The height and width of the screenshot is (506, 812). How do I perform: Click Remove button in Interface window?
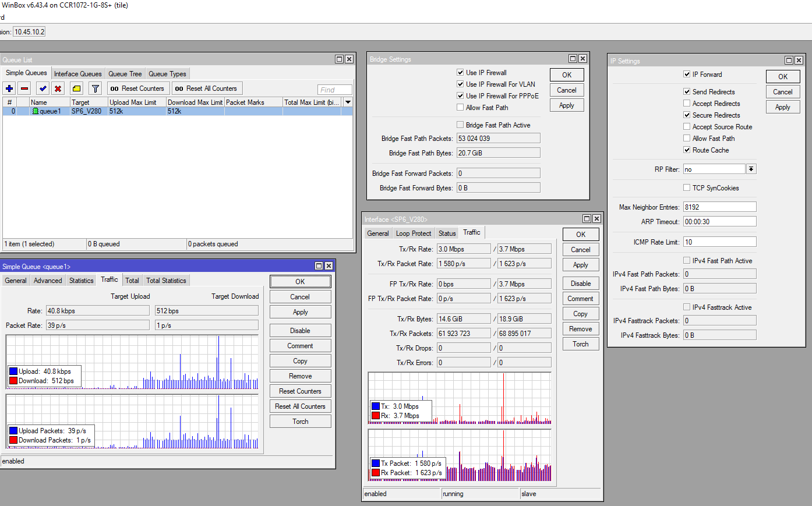coord(581,329)
